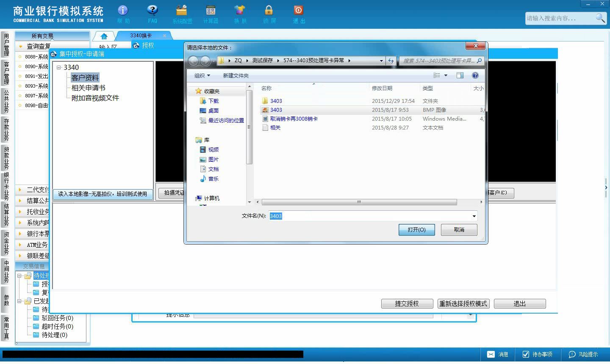
Task: Select the 用户管理 side tab
Action: [x=6, y=45]
